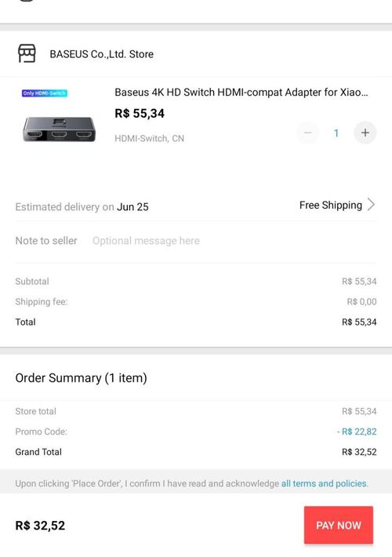This screenshot has height=557, width=392.
Task: Select the Only HDMI-Switch badge
Action: [45, 93]
